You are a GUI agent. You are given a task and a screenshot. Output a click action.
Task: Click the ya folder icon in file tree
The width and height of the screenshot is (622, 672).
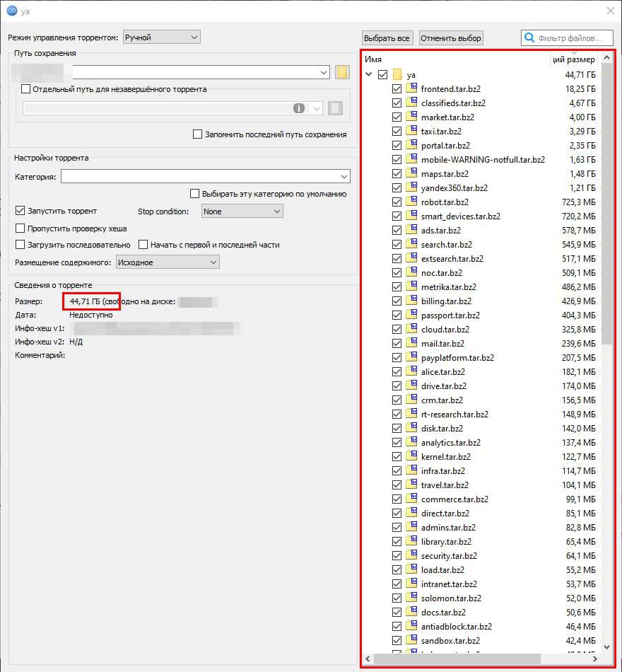(397, 74)
